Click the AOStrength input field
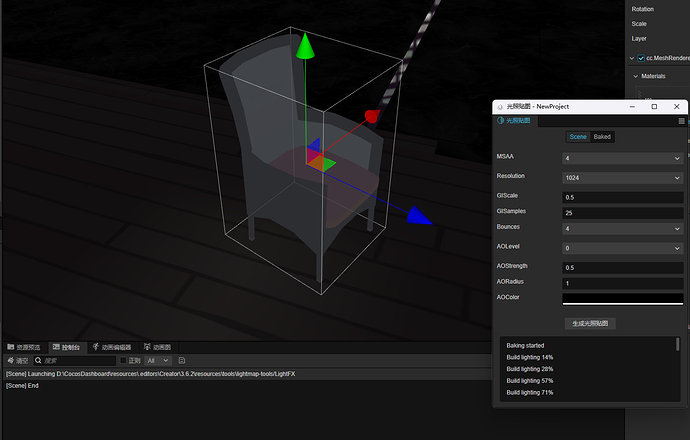 (623, 268)
